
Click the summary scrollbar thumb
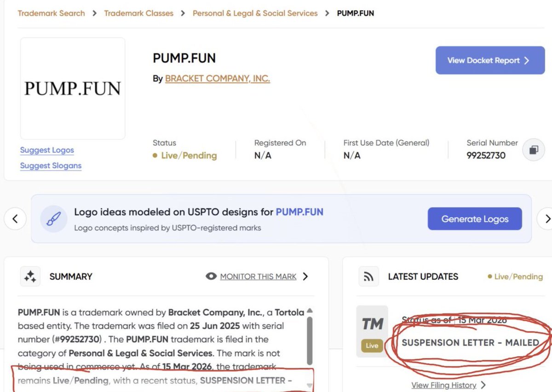(x=310, y=341)
